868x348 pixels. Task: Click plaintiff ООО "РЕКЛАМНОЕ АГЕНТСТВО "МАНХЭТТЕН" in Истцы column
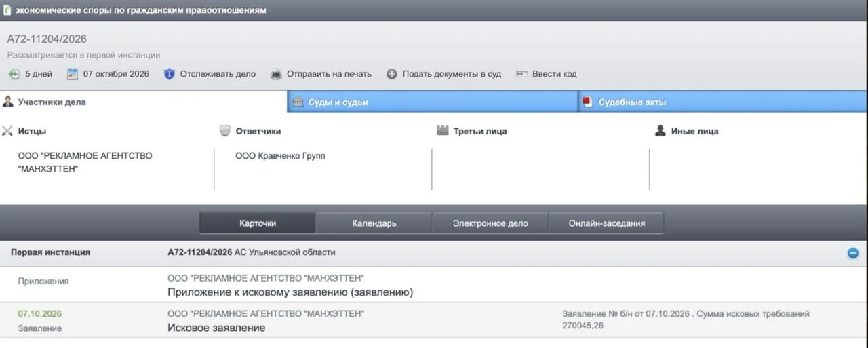click(x=85, y=162)
